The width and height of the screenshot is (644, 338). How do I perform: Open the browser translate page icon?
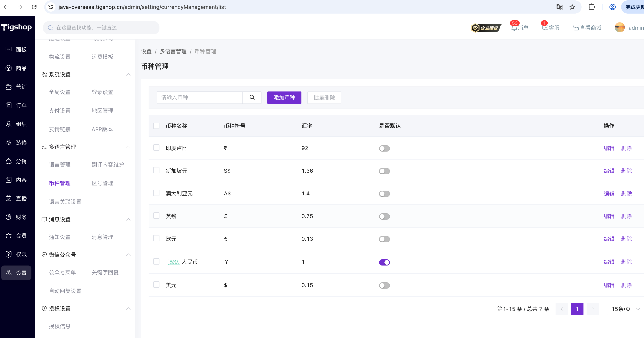tap(559, 7)
